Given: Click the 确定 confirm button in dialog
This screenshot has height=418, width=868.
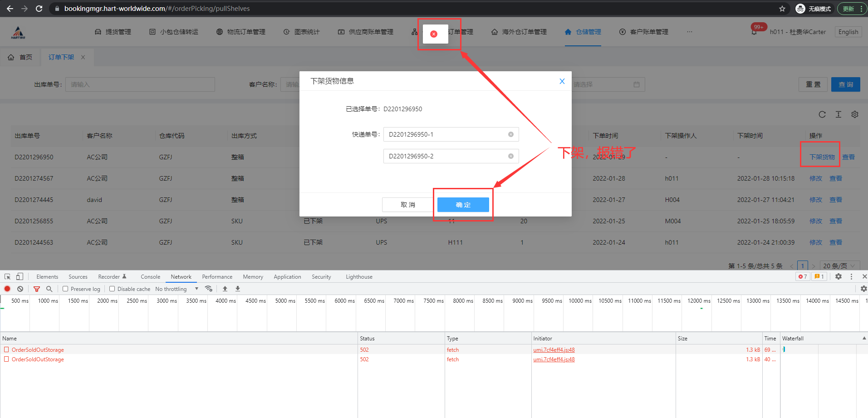Looking at the screenshot, I should [x=463, y=205].
